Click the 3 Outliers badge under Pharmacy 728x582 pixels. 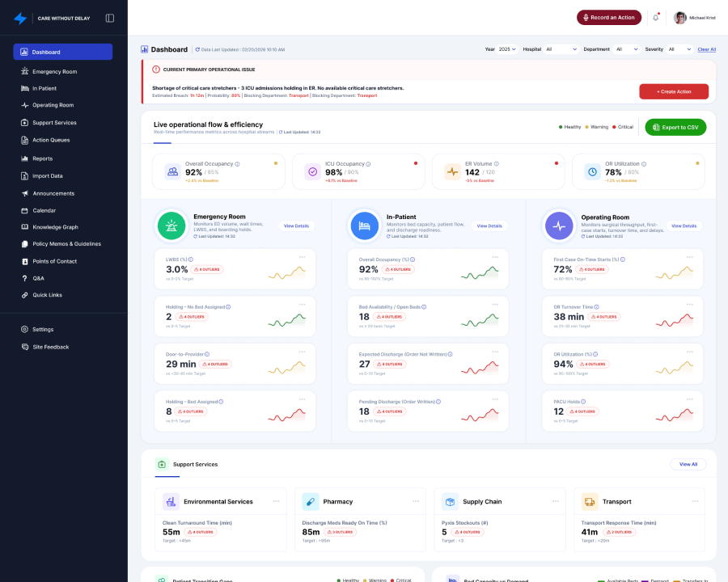pyautogui.click(x=341, y=532)
